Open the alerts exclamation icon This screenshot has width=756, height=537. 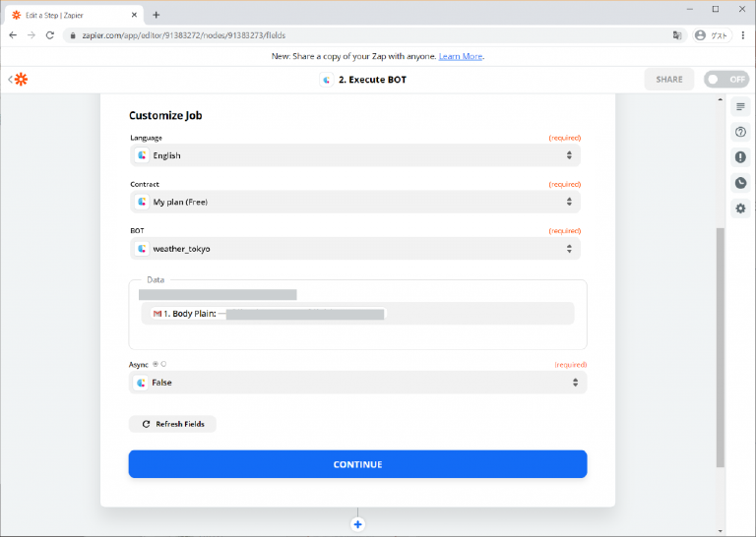coord(740,157)
